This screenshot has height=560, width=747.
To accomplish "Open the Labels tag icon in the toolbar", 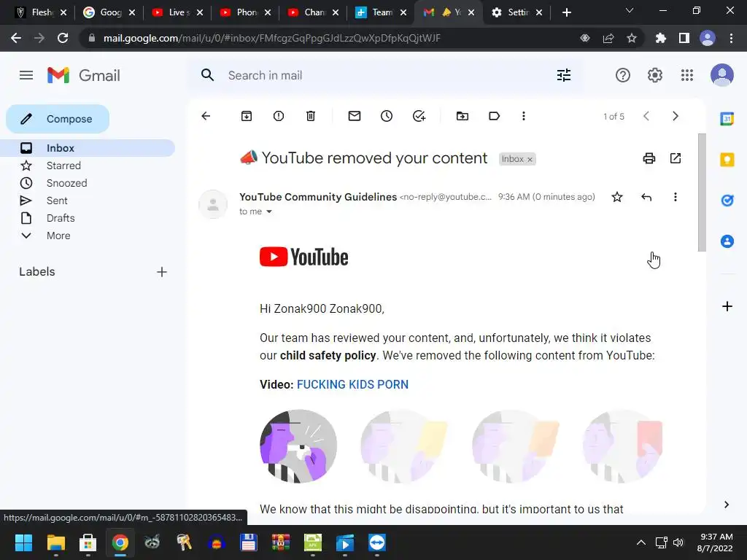I will pyautogui.click(x=494, y=116).
